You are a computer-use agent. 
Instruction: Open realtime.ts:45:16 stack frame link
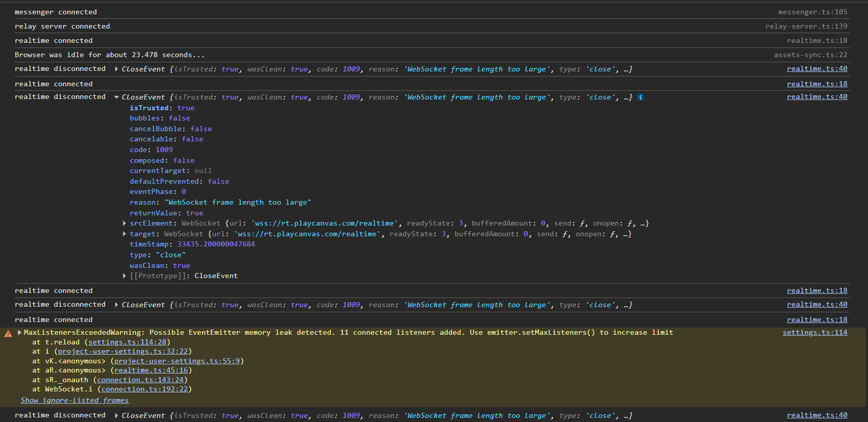[x=151, y=370]
